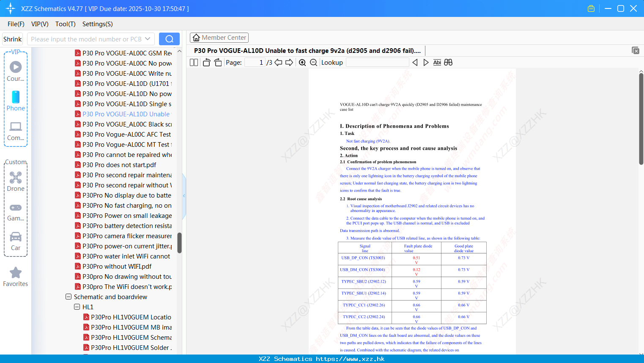
Task: Zoom out of the document
Action: click(x=313, y=63)
